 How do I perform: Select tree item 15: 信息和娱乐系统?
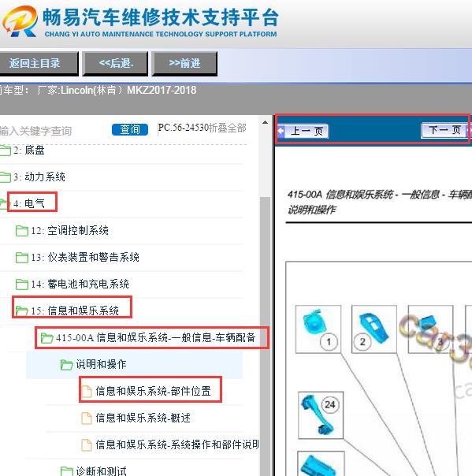click(x=75, y=311)
